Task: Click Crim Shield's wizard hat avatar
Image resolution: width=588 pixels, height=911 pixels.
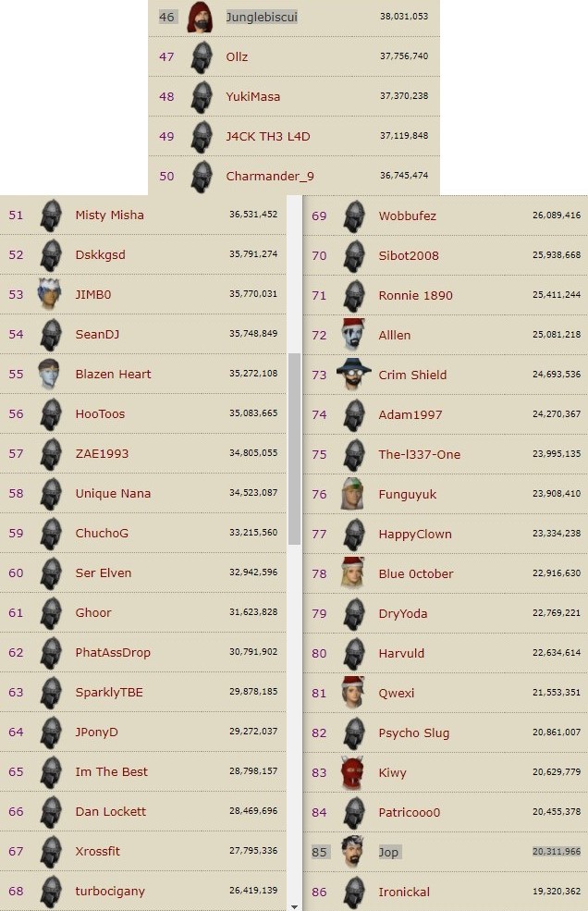Action: [x=354, y=375]
